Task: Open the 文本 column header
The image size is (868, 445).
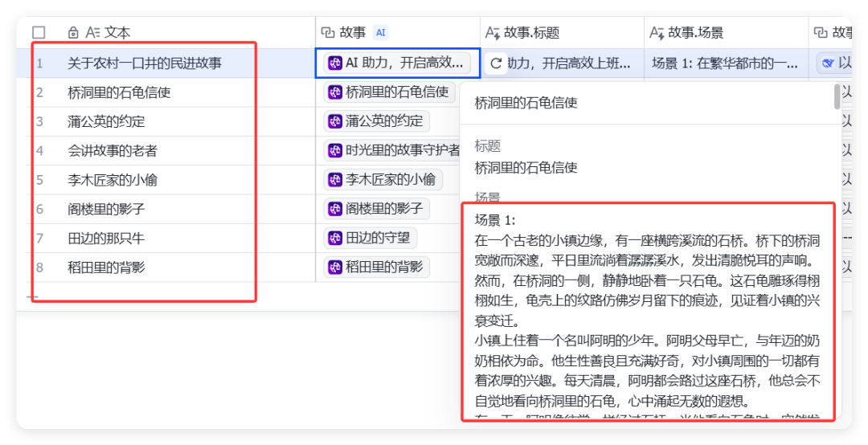Action: tap(117, 33)
